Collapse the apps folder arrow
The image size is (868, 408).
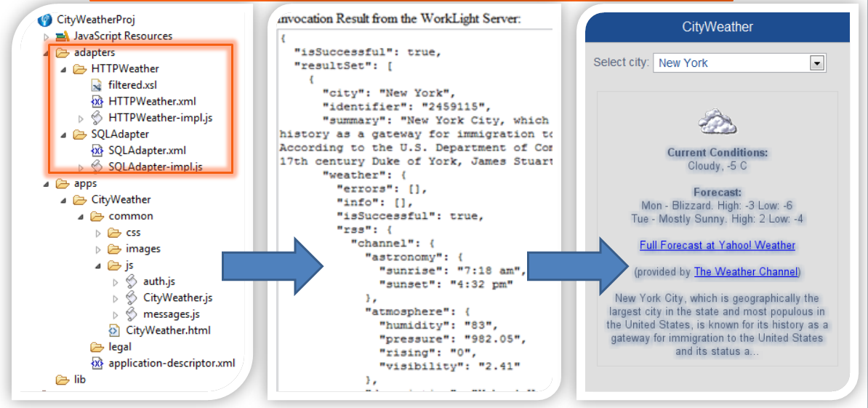[x=45, y=184]
